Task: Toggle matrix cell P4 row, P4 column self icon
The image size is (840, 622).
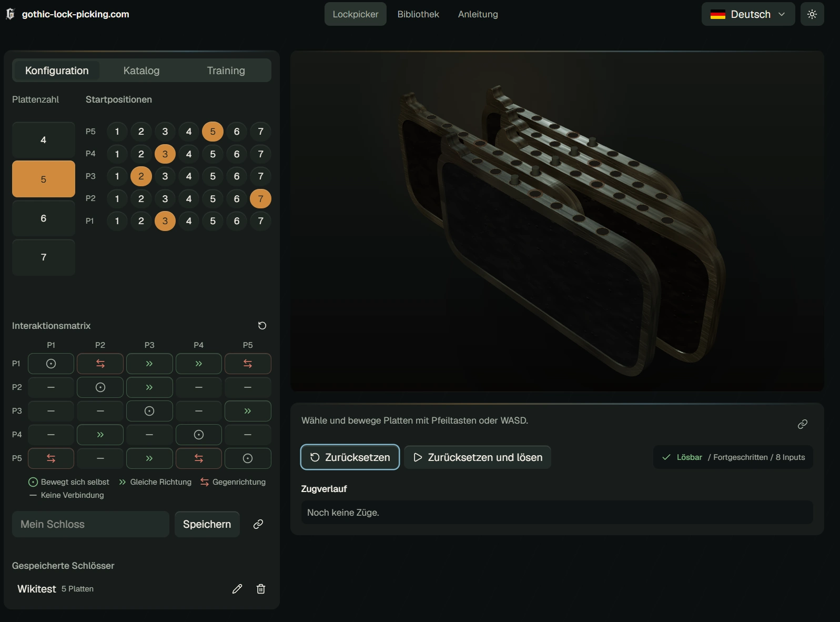Action: [x=199, y=435]
